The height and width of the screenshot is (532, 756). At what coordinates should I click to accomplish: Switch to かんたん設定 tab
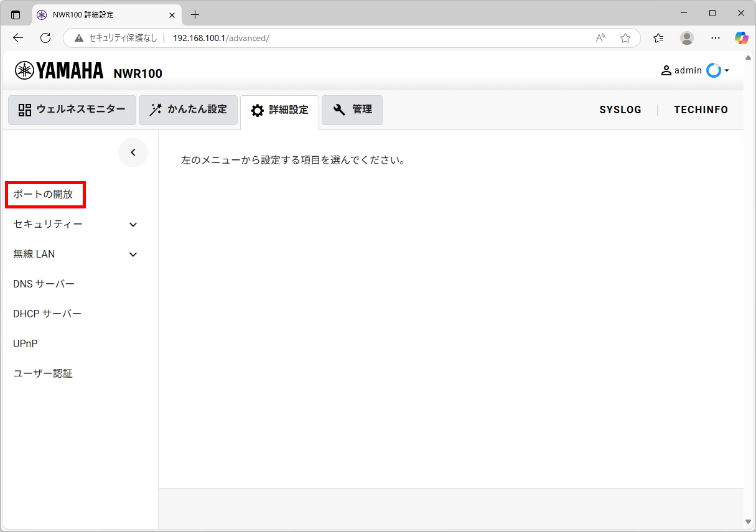tap(188, 110)
